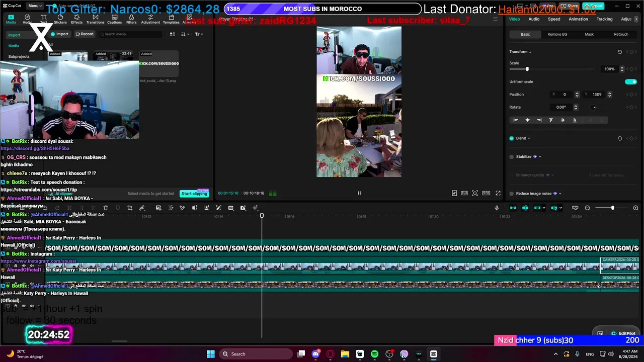Enable the Stabilize checkbox

tap(512, 157)
